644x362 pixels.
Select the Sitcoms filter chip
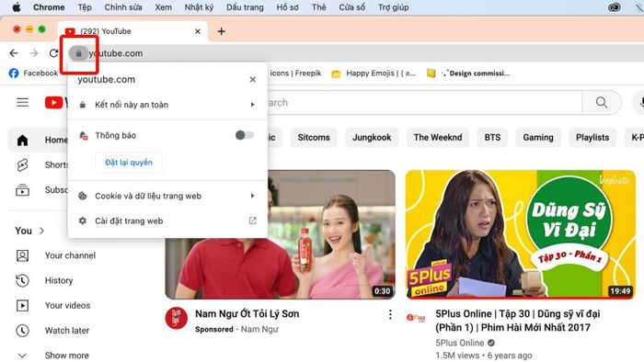(x=314, y=137)
